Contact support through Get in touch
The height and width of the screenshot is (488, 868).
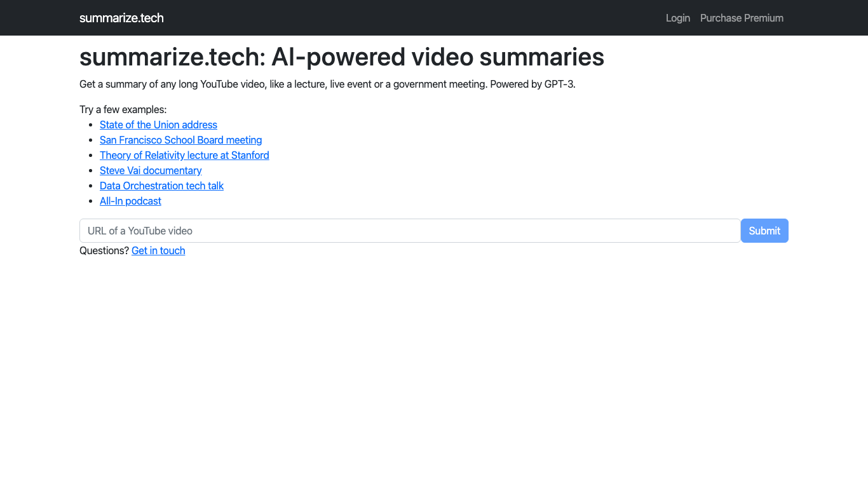158,250
